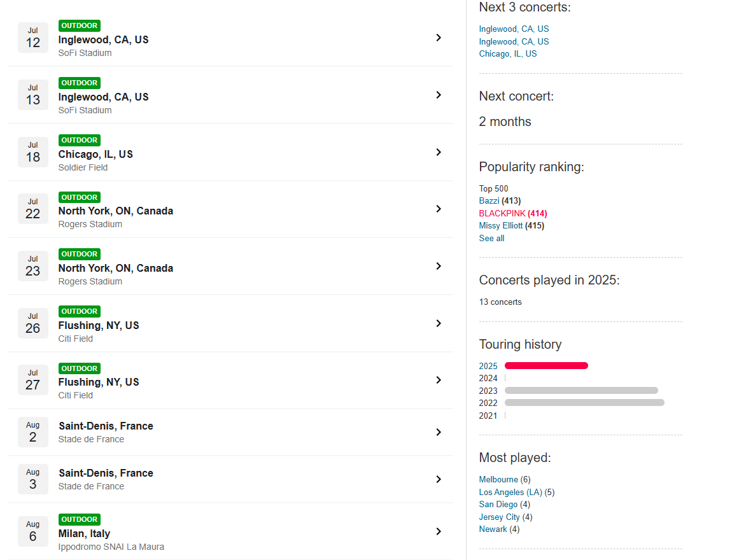Select 2025 in touring history

[488, 366]
